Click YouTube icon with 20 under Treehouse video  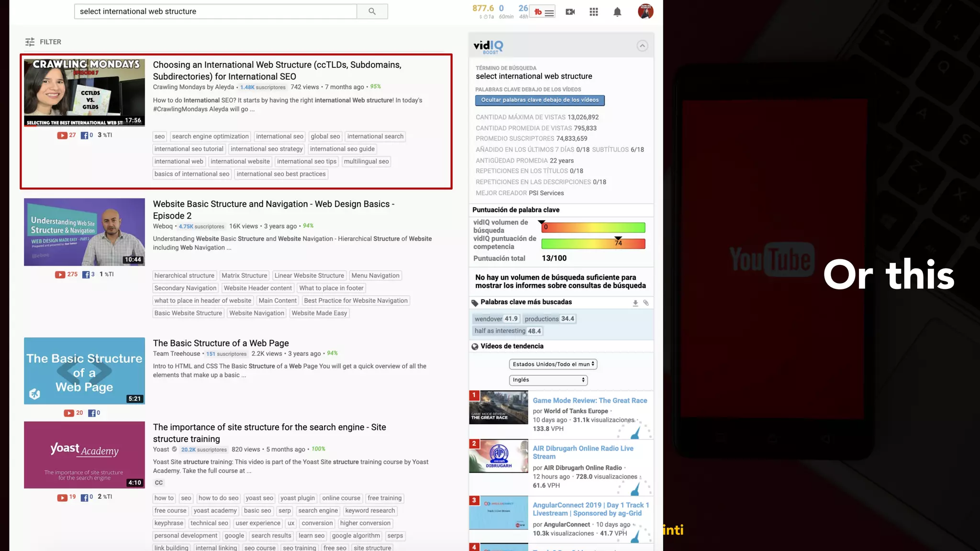pyautogui.click(x=69, y=413)
